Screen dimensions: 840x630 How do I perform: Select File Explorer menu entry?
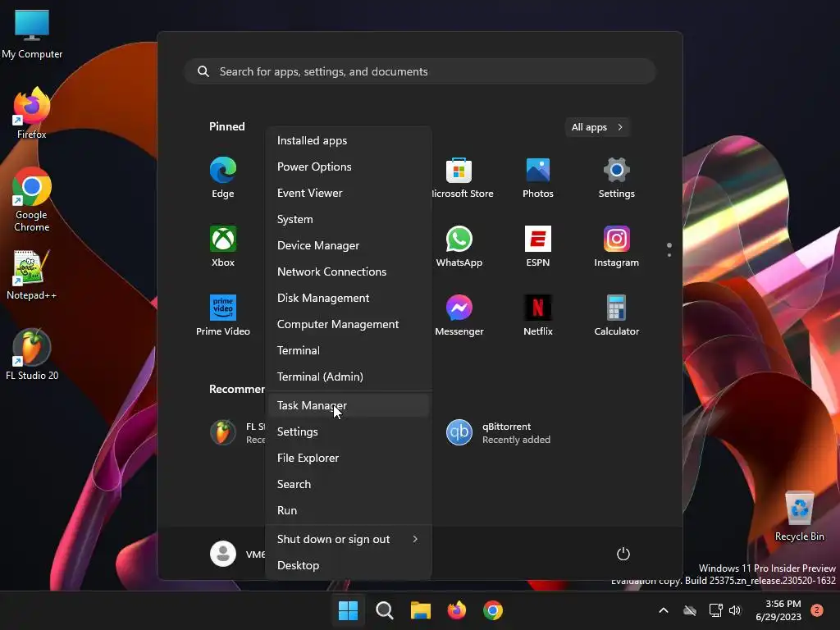(x=349, y=458)
